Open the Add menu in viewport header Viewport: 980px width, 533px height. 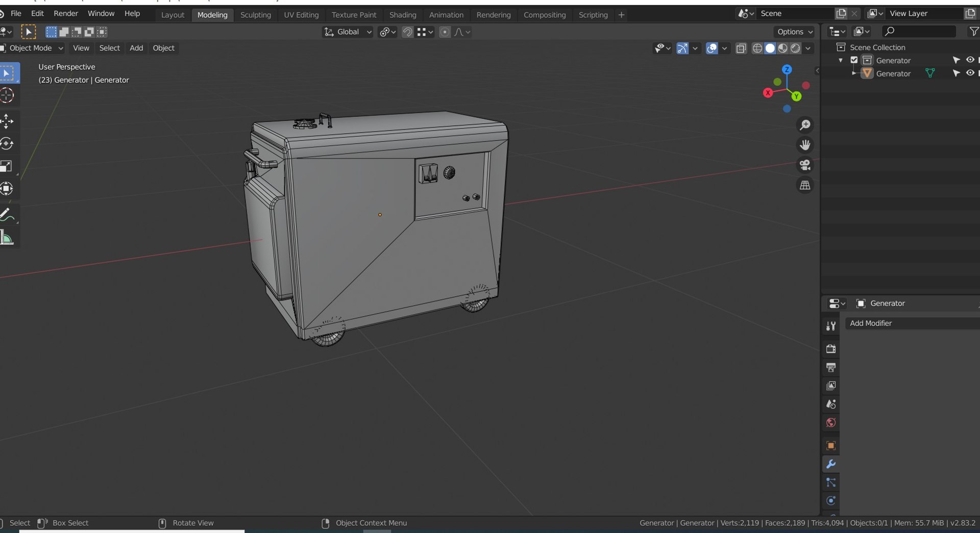tap(136, 48)
